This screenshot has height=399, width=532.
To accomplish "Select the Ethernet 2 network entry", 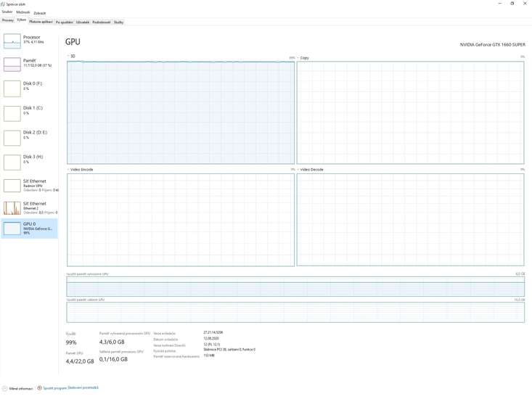I will click(x=30, y=207).
